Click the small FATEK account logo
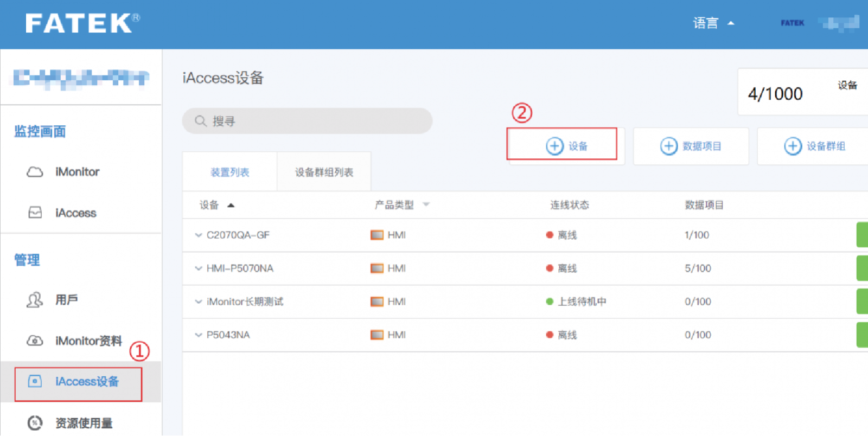This screenshot has width=868, height=436. 793,23
